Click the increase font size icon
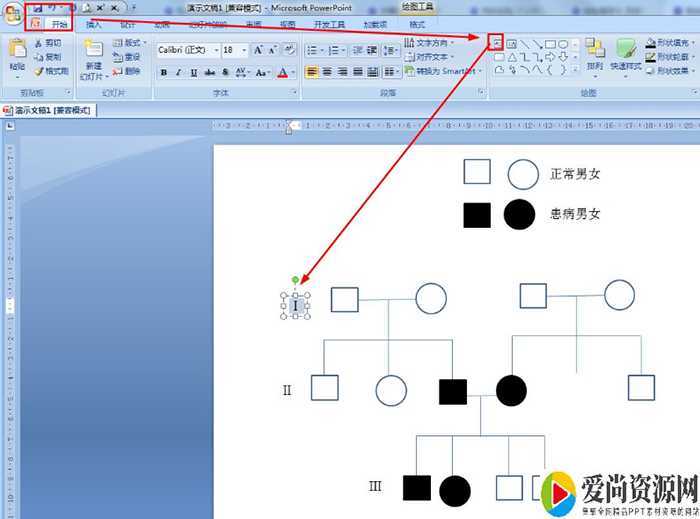The width and height of the screenshot is (700, 519). pos(258,50)
